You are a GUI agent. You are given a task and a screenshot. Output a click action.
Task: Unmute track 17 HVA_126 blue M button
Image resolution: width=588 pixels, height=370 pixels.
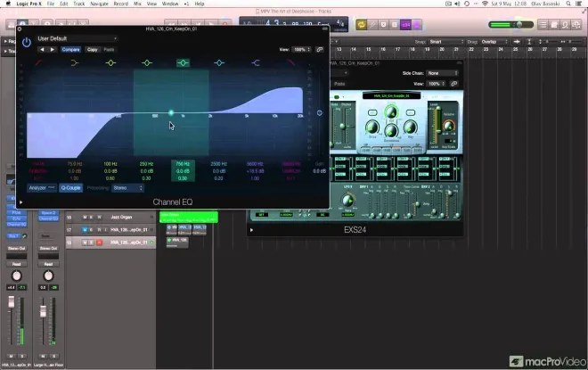click(x=85, y=230)
